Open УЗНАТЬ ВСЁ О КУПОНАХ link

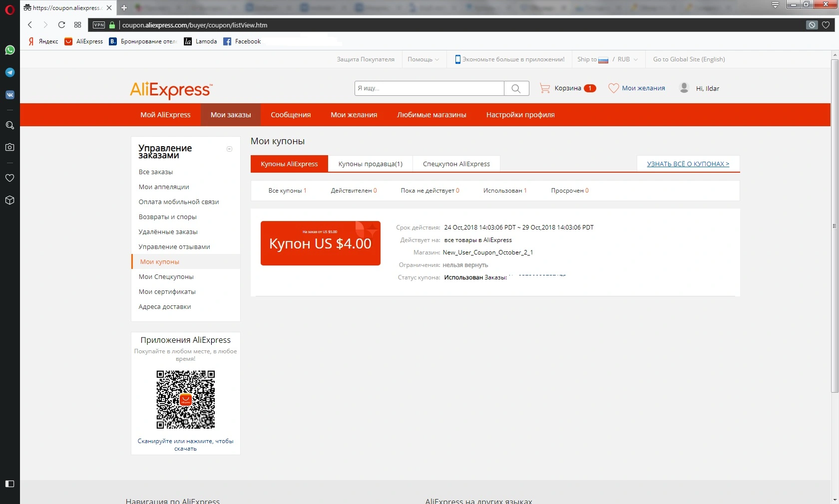[688, 164]
